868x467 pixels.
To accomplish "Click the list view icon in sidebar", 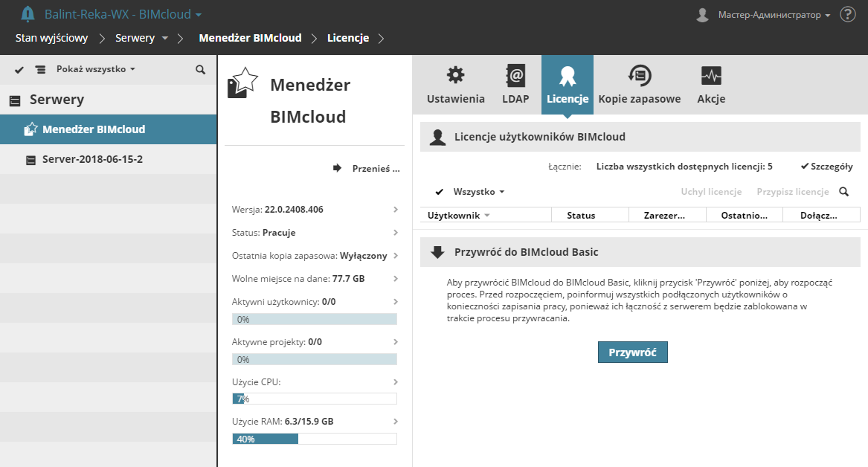I will coord(40,70).
